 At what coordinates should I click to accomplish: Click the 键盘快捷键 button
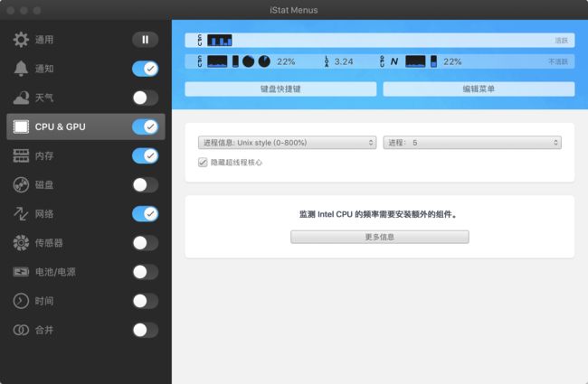[x=280, y=89]
